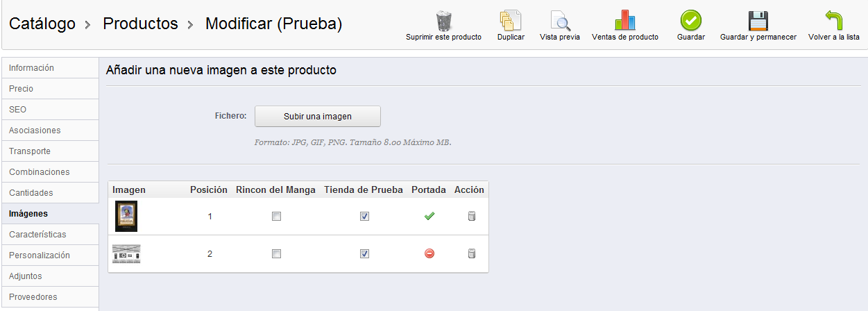Uncheck Tienda de Prueba for image 2

pos(364,254)
